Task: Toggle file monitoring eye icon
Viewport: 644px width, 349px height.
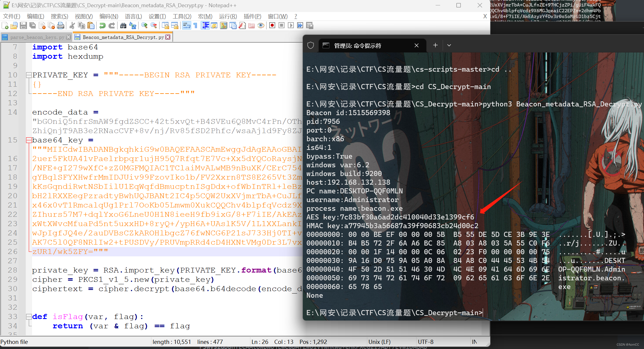Action: click(261, 26)
